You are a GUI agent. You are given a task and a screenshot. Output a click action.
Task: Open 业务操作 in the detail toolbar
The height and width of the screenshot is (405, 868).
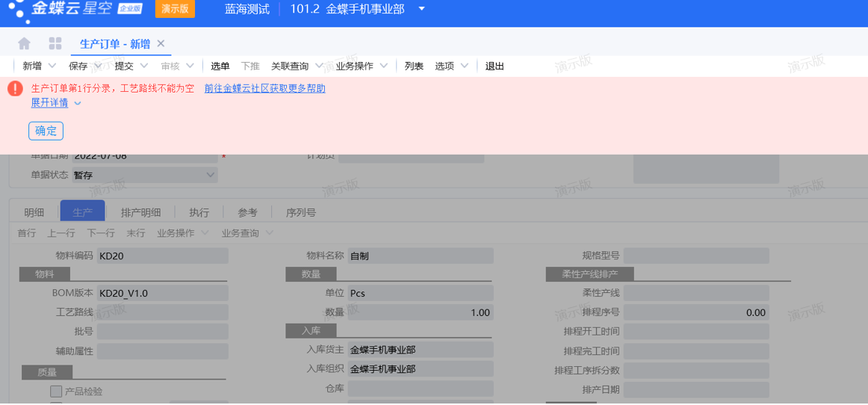(x=176, y=233)
